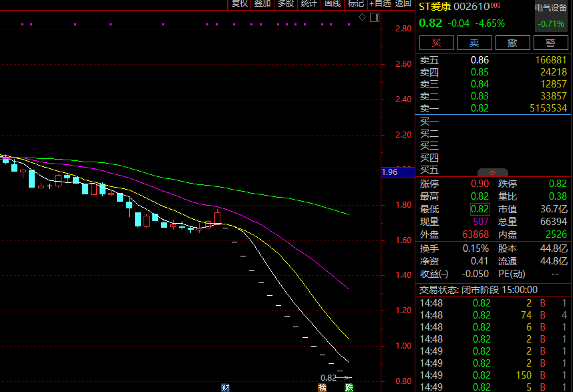
Task: Click the 跌停 limit-down value 0.82
Action: point(558,184)
